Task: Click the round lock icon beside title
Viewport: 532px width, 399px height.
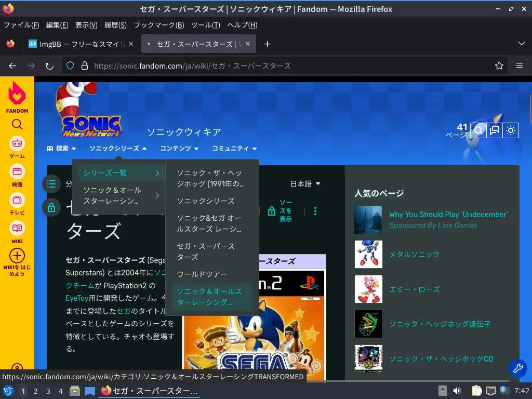Action: (x=51, y=207)
